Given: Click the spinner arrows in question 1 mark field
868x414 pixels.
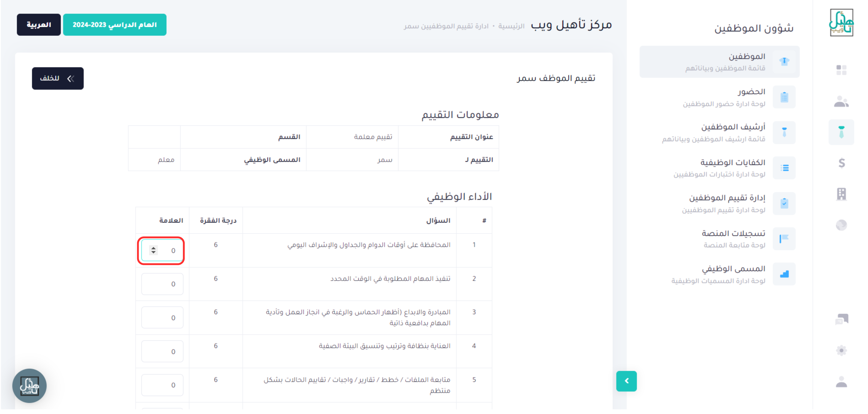Looking at the screenshot, I should pyautogui.click(x=153, y=250).
